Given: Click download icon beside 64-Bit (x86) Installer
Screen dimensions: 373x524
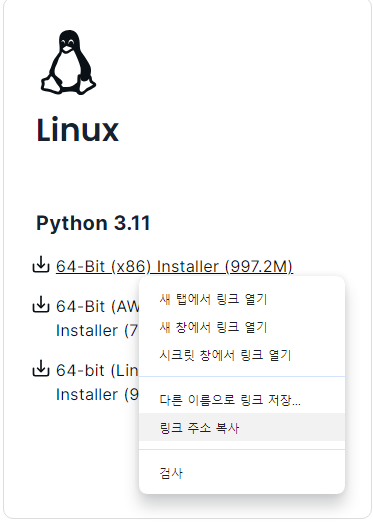Looking at the screenshot, I should click(41, 265).
